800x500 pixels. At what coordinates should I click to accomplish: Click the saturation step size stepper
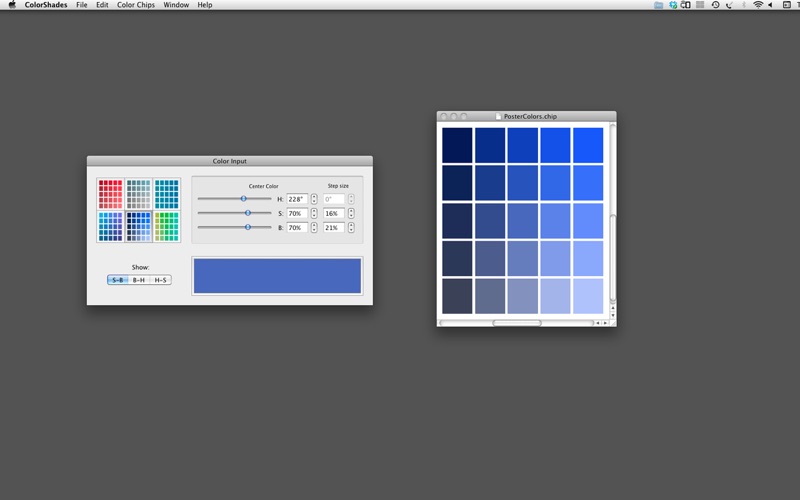pos(351,213)
